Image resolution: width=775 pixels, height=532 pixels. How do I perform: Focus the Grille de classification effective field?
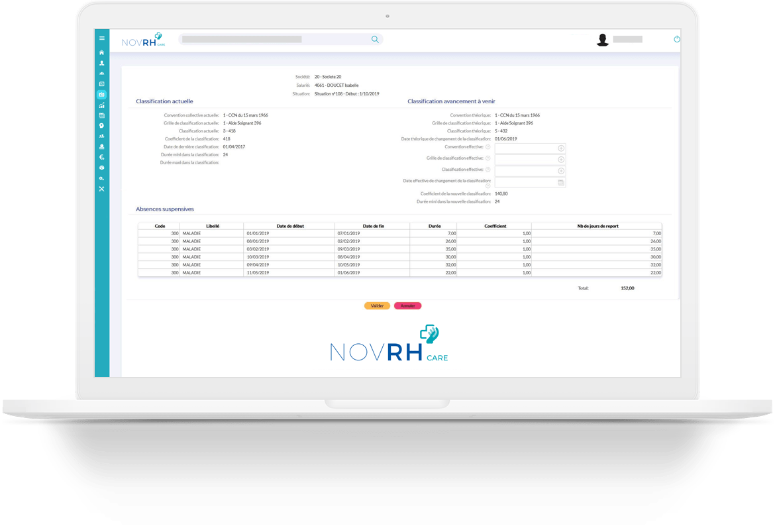coord(530,160)
